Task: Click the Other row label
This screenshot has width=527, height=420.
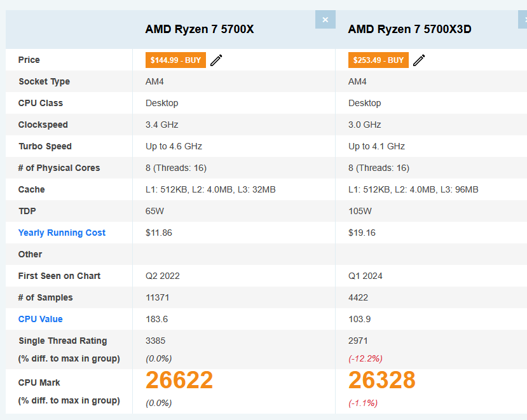Action: click(30, 254)
